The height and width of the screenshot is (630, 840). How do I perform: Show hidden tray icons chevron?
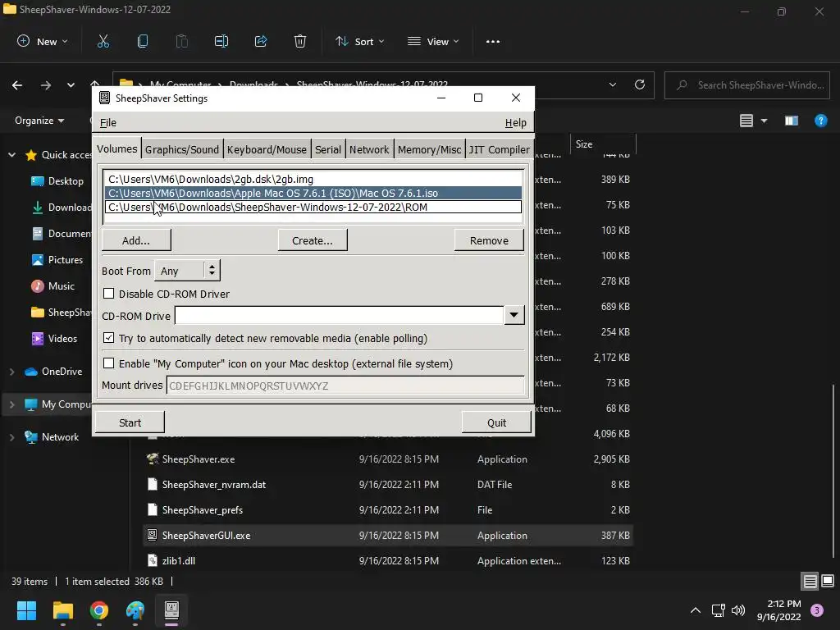pyautogui.click(x=696, y=610)
